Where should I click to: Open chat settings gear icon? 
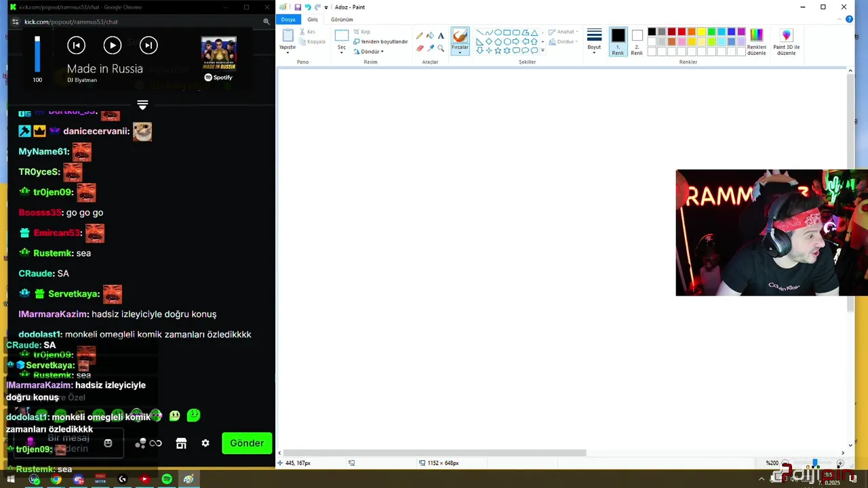205,443
